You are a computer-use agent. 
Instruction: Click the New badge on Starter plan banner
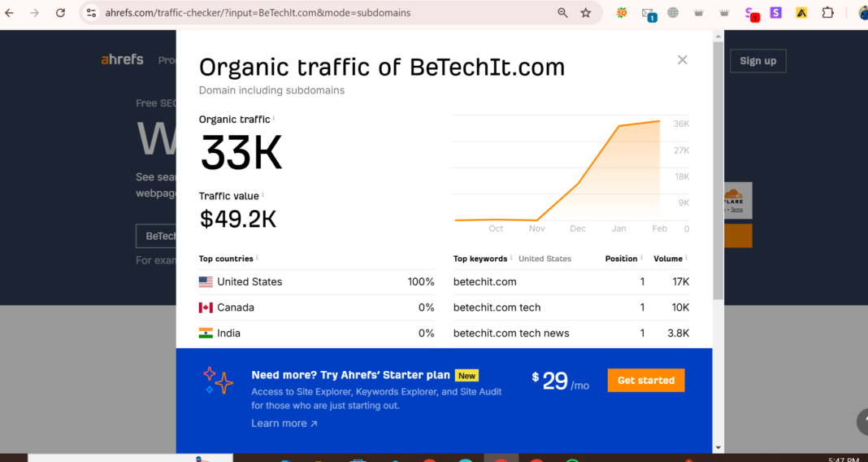tap(467, 376)
